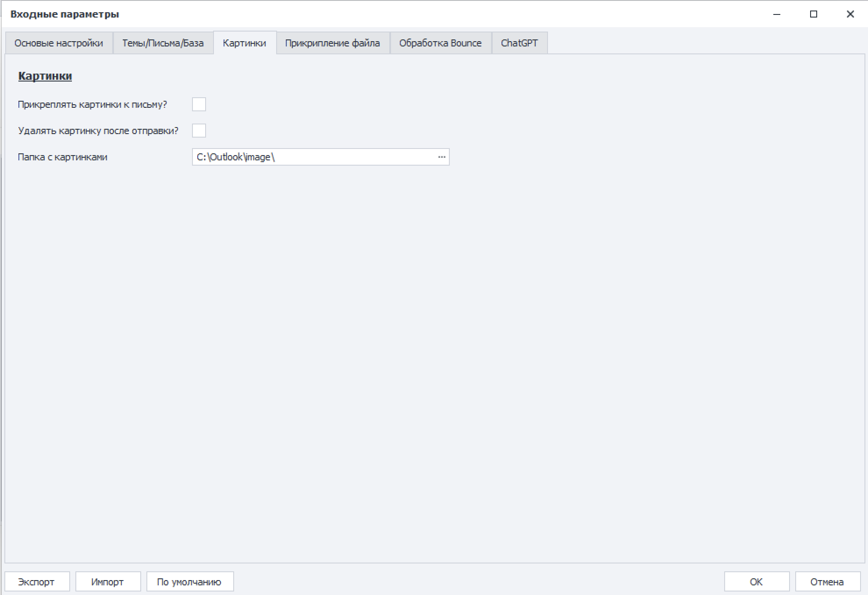Image resolution: width=868 pixels, height=595 pixels.
Task: Go to the Прикрипление файла tab
Action: pyautogui.click(x=332, y=43)
